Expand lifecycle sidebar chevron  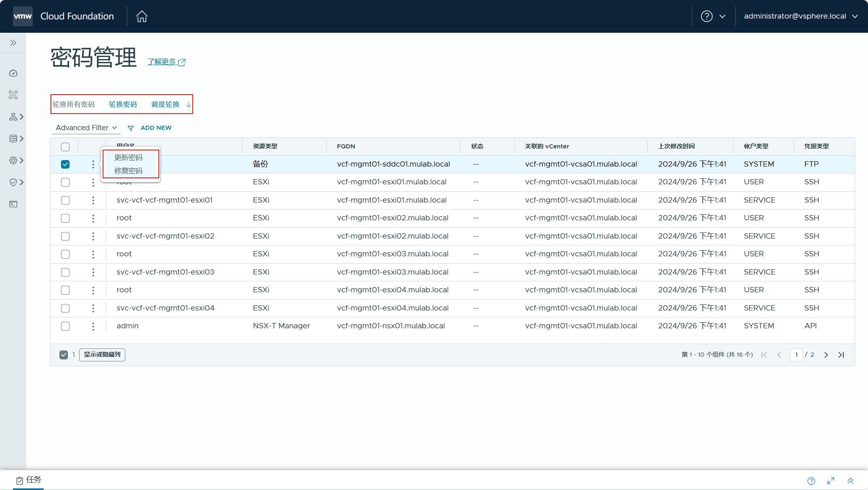[x=22, y=139]
